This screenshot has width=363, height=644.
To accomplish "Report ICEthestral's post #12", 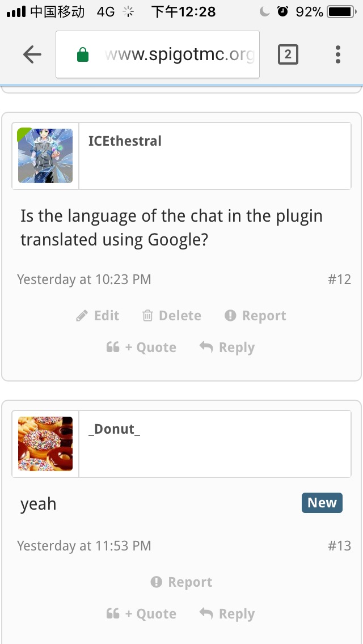I will pyautogui.click(x=255, y=316).
